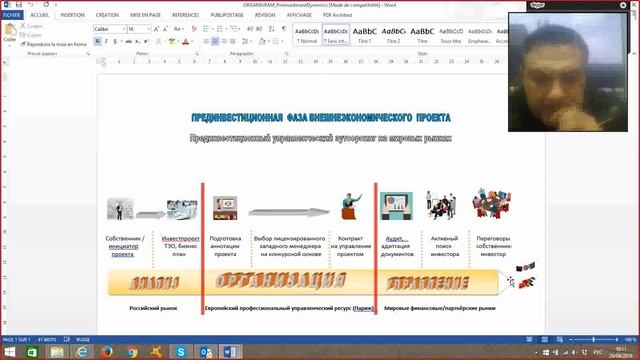Screen dimensions: 640x360
Task: Open the change case Aa dropdown
Action: pyautogui.click(x=178, y=29)
